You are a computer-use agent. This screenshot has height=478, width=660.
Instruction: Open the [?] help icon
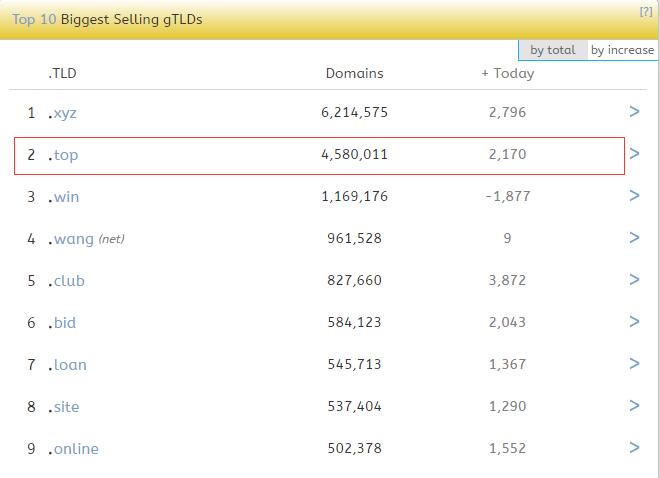click(646, 11)
